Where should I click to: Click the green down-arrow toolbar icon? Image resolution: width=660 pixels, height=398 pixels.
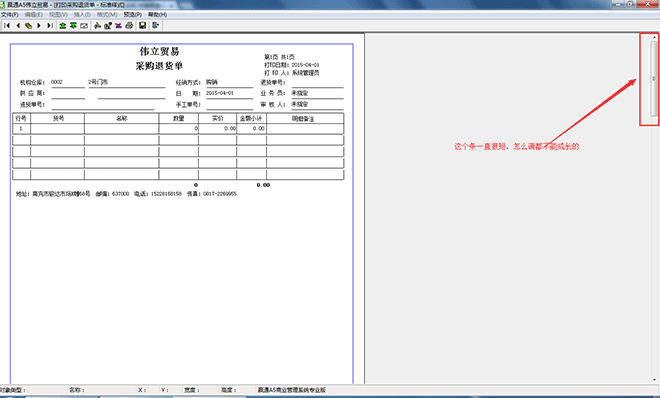coord(73,26)
